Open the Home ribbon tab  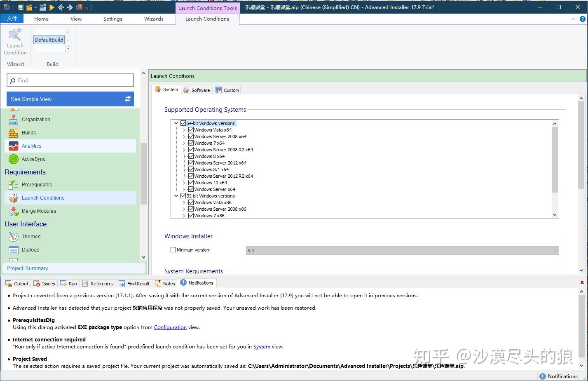point(41,19)
